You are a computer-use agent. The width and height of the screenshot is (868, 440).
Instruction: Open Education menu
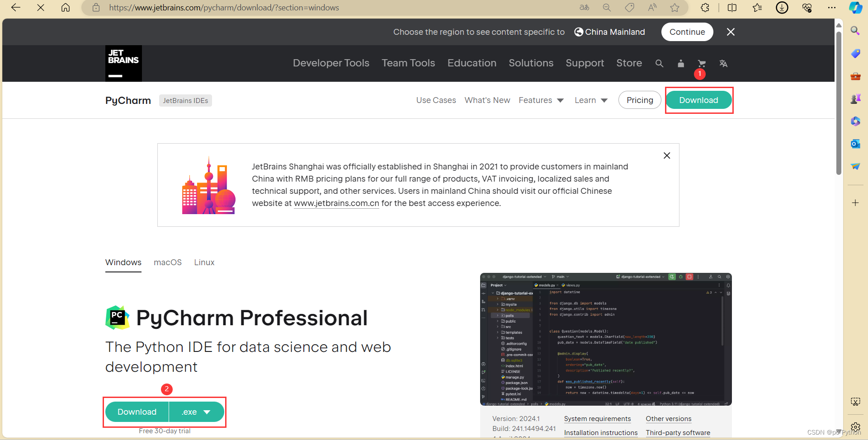(x=472, y=63)
